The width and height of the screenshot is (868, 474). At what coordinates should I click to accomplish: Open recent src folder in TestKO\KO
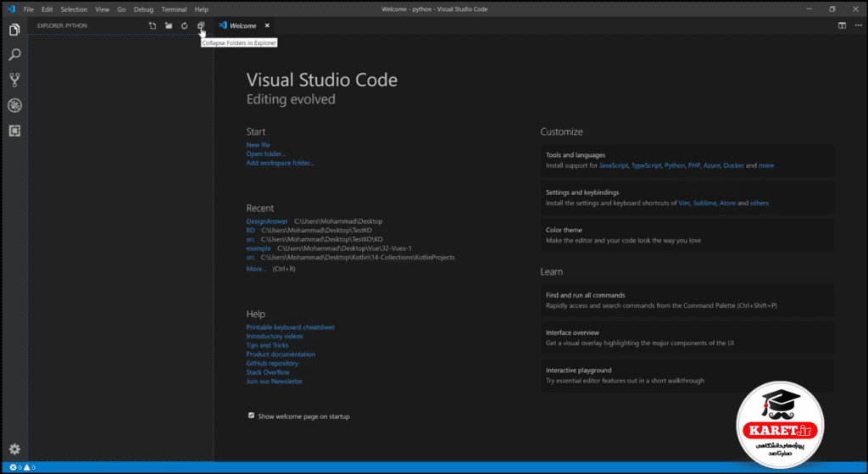250,239
